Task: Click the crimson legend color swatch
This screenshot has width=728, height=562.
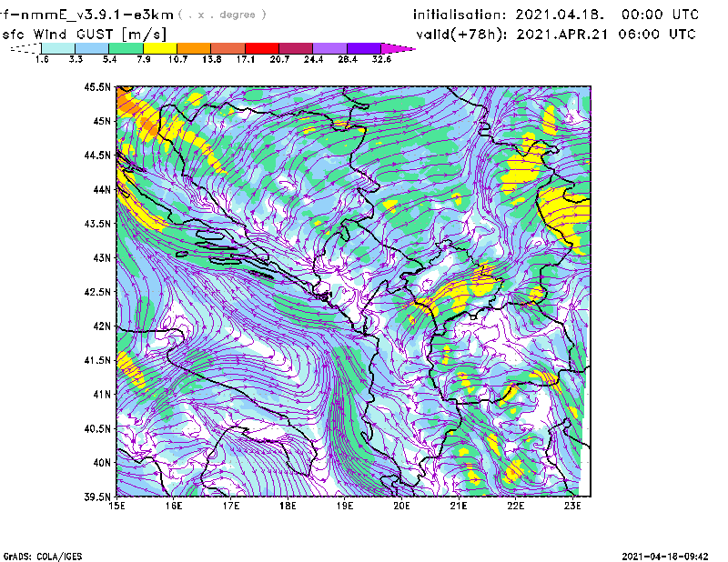Action: [296, 48]
